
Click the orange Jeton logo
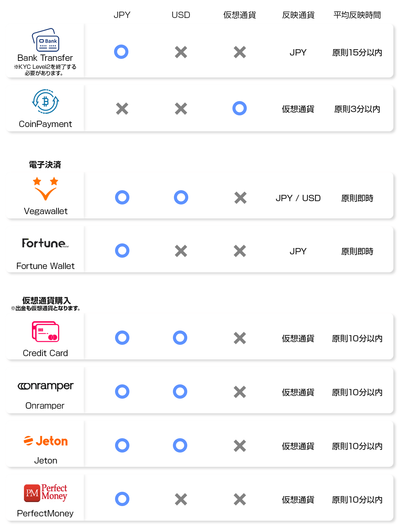46,441
